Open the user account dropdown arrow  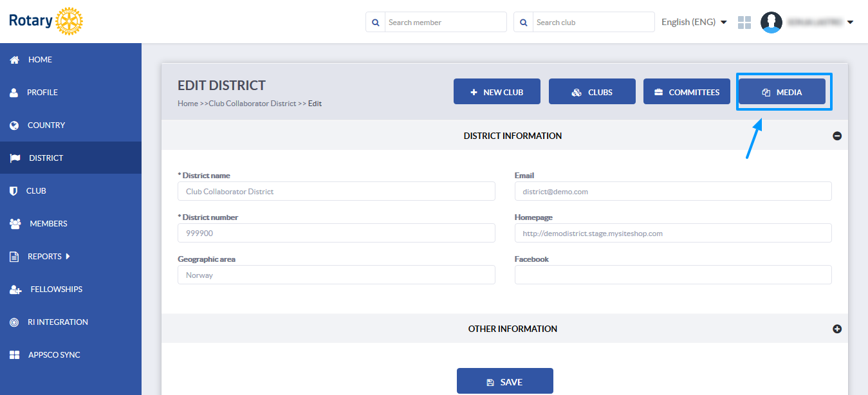(x=850, y=23)
